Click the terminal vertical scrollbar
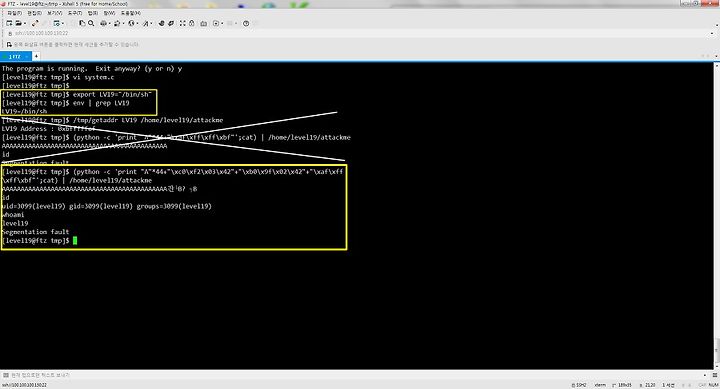This screenshot has height=389, width=720. (716, 216)
